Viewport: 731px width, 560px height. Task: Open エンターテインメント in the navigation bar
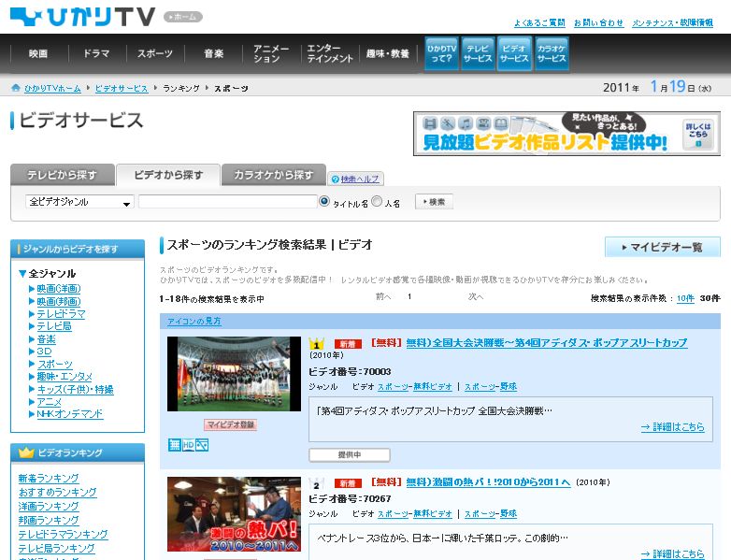(330, 53)
